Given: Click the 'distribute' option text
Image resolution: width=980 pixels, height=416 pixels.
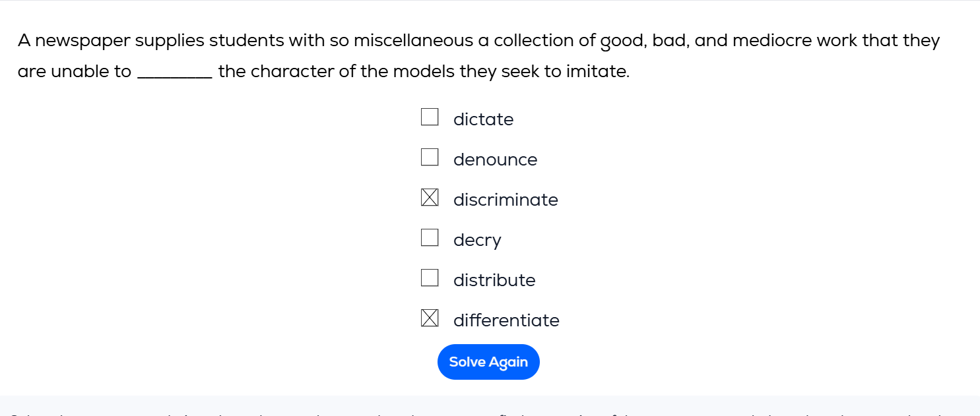Looking at the screenshot, I should pyautogui.click(x=494, y=280).
